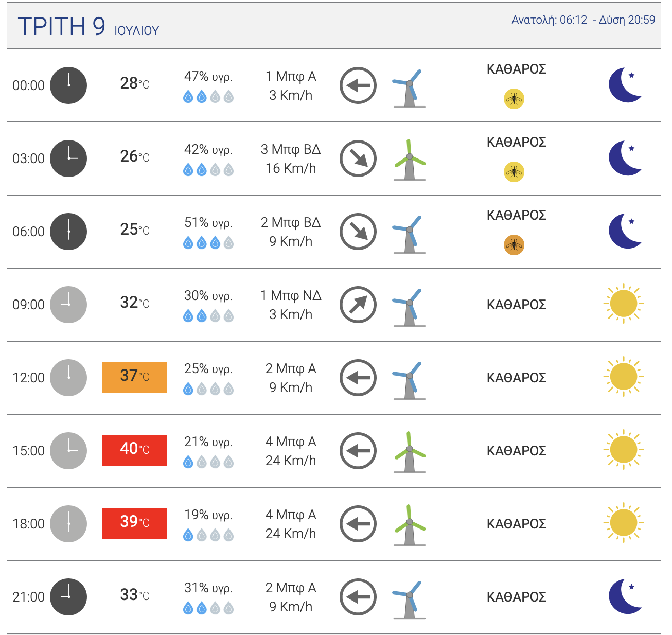Viewport: 672px width, 635px height.
Task: Click the blue windmill icon at 06:00
Action: click(410, 233)
